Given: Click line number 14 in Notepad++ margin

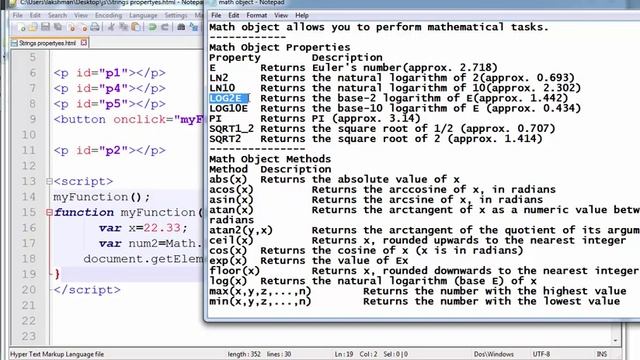Looking at the screenshot, I should 29,197.
